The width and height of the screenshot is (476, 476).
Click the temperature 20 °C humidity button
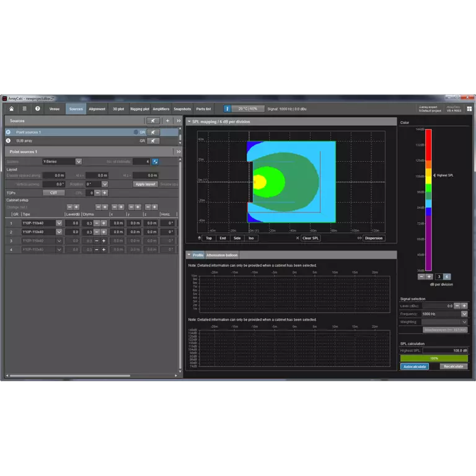click(x=248, y=108)
